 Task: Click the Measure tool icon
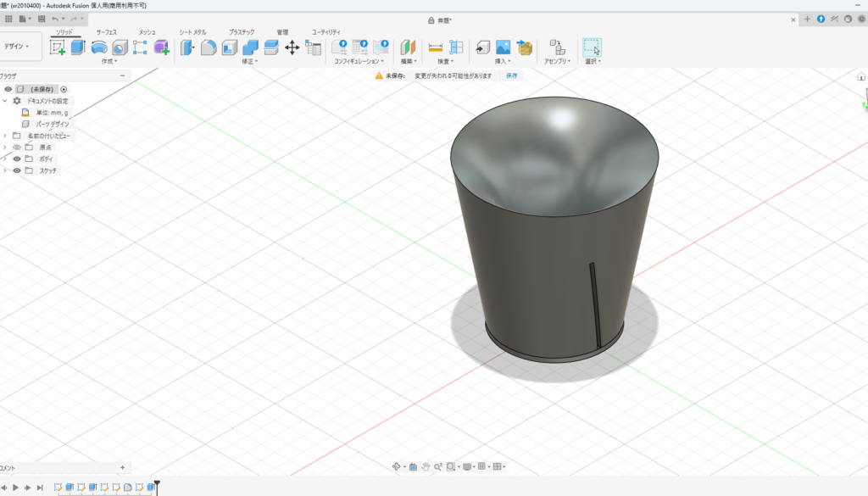click(x=436, y=47)
